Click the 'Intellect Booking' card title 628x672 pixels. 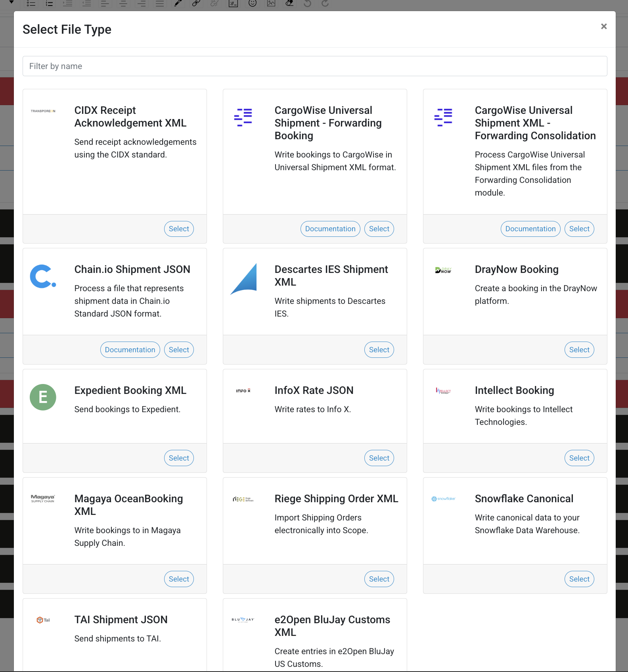[x=514, y=390]
